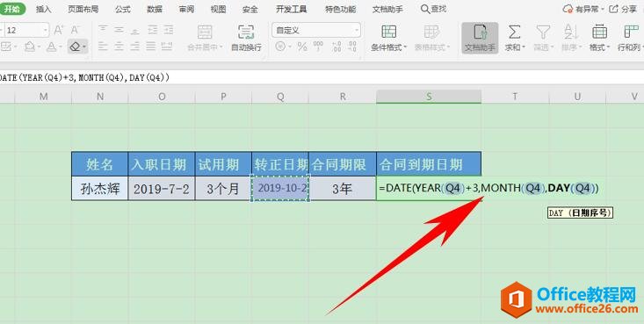Open the 开始 ribbon tab
644x324 pixels.
tap(12, 9)
